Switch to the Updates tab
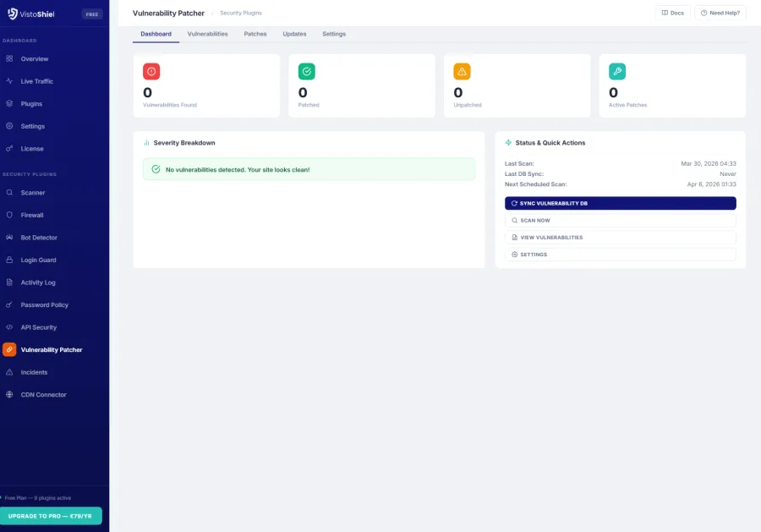 [x=294, y=34]
